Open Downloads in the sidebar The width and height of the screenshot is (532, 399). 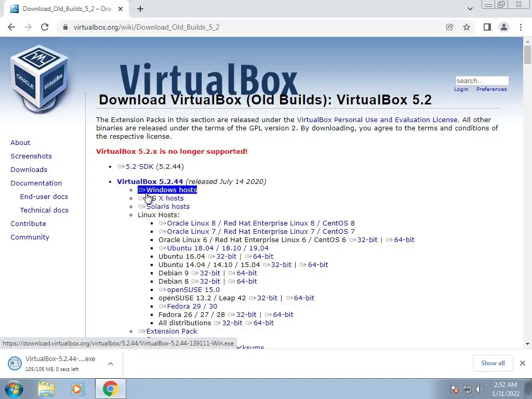(29, 169)
